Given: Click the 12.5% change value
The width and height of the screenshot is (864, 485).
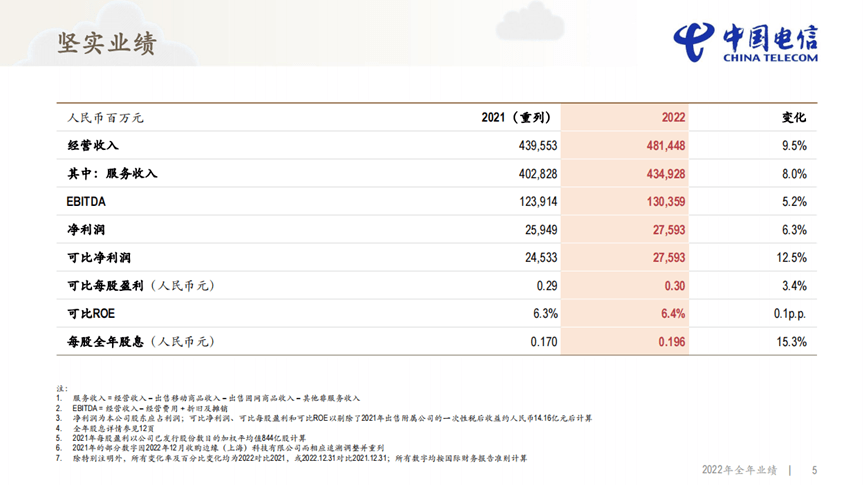Looking at the screenshot, I should [x=792, y=257].
